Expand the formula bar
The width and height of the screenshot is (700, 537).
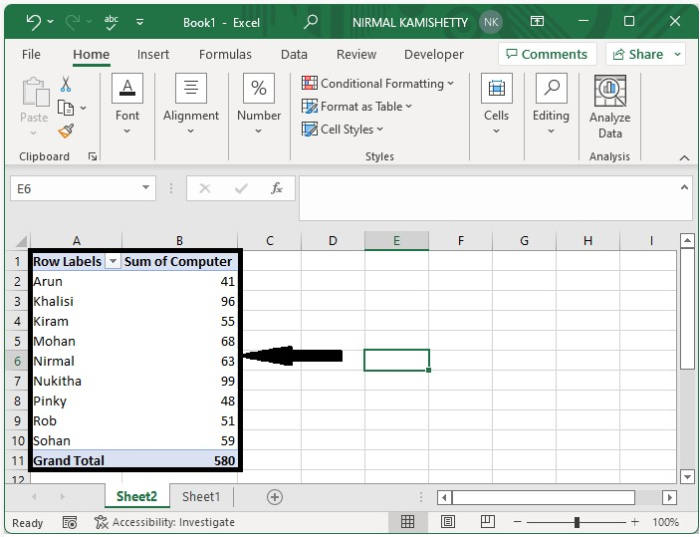(x=684, y=187)
